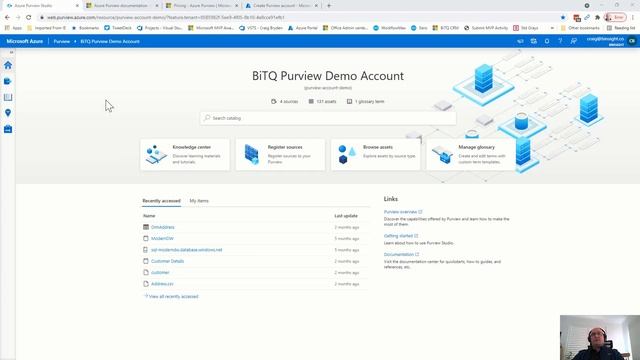Open the Browse assets card title
The image size is (640, 360).
click(x=378, y=147)
